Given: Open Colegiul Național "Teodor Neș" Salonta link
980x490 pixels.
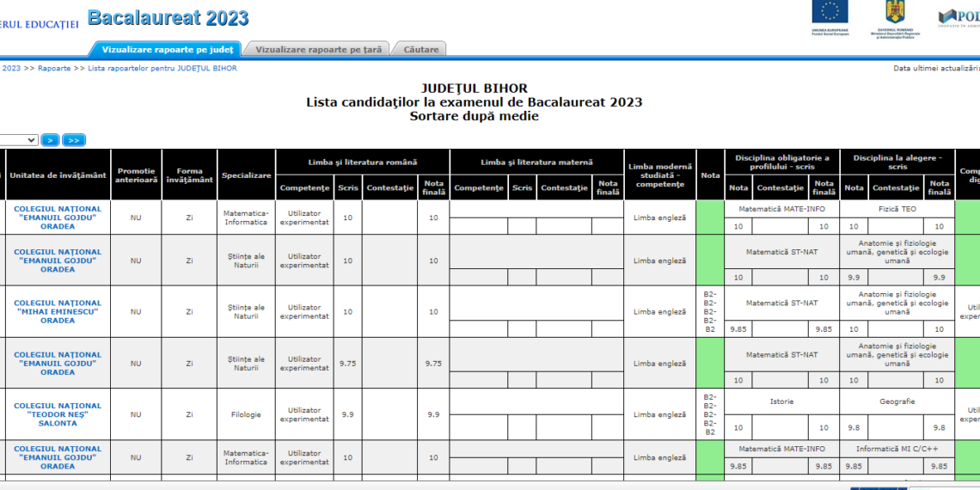Looking at the screenshot, I should [x=58, y=414].
